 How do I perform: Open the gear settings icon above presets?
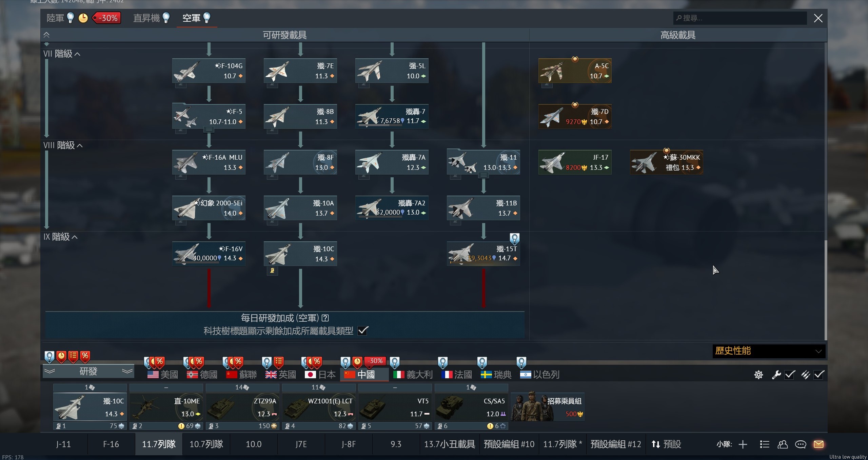(x=758, y=375)
